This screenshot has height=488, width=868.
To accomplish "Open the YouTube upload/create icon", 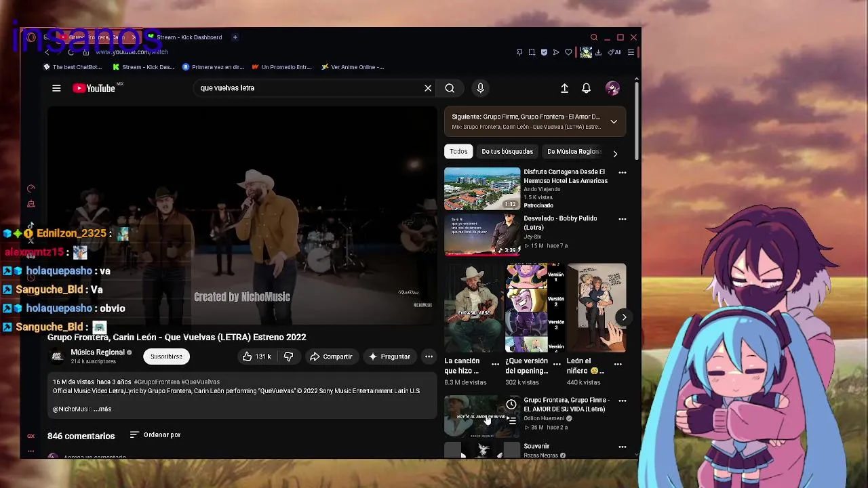I will 564,88.
